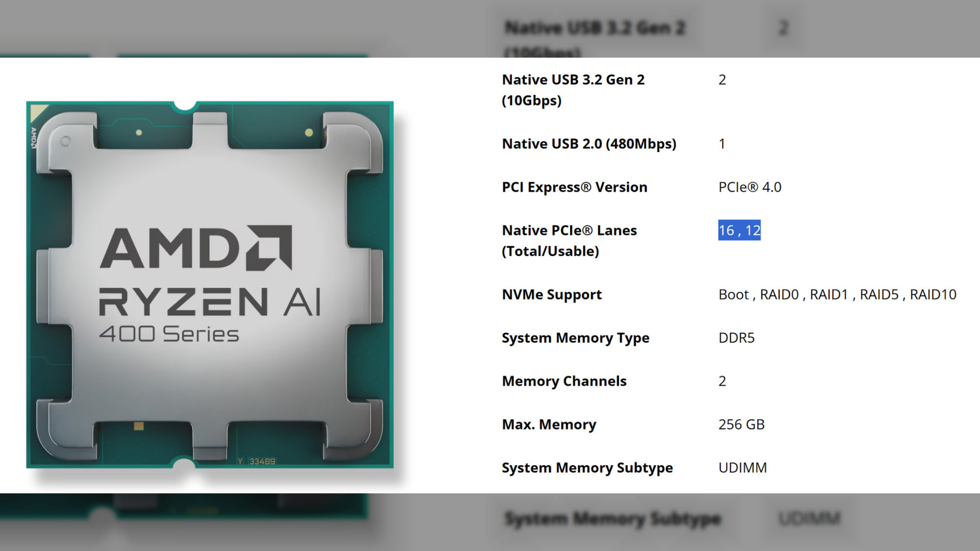Select the highlighted value 16 , 12
Screen dimensions: 980x551
[739, 230]
